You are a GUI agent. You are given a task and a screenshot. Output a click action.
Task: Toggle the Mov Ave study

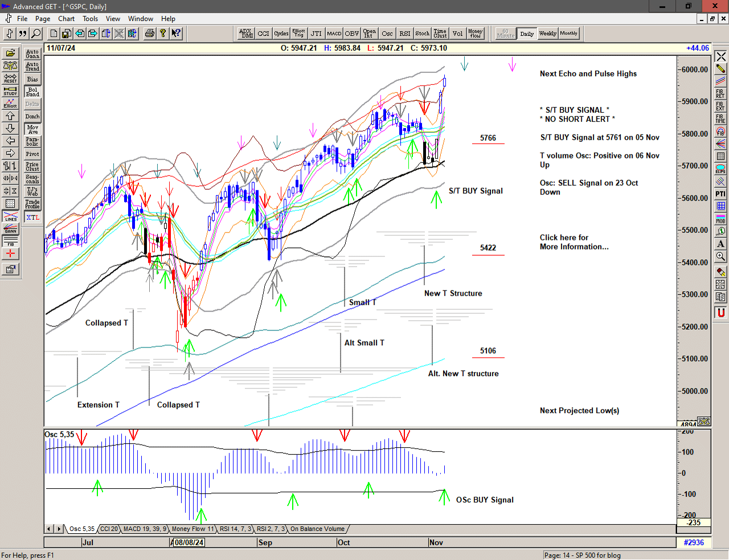pyautogui.click(x=32, y=129)
